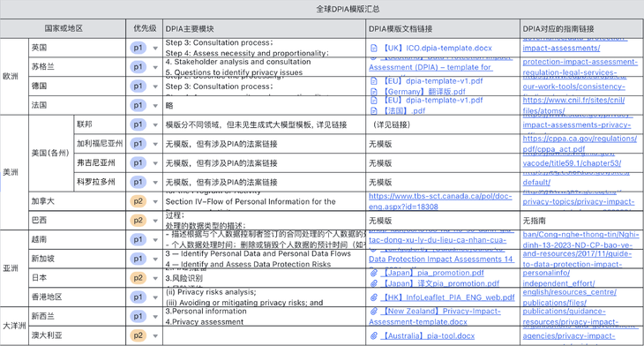Expand the priority dropdown in the 法国 row

(x=155, y=106)
